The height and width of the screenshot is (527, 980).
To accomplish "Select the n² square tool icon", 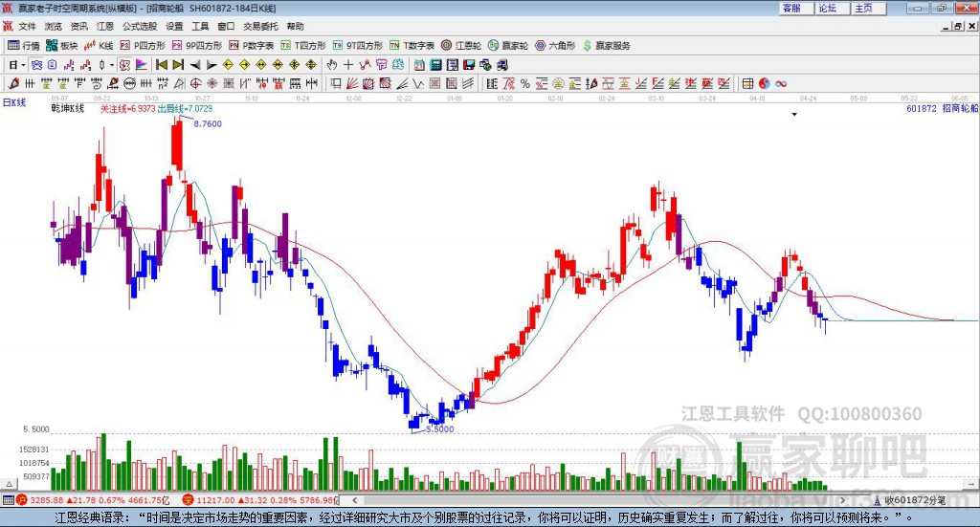I will click(163, 83).
